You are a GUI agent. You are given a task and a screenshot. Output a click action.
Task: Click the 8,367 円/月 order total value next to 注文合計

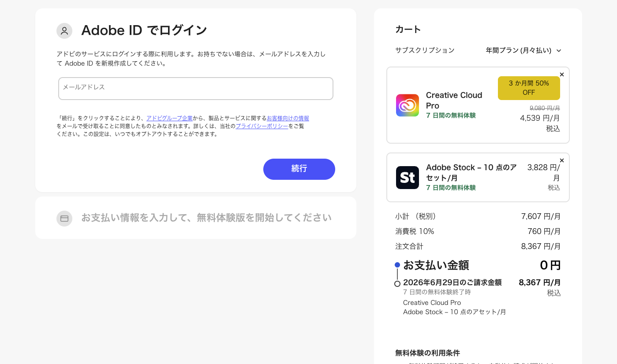coord(541,246)
